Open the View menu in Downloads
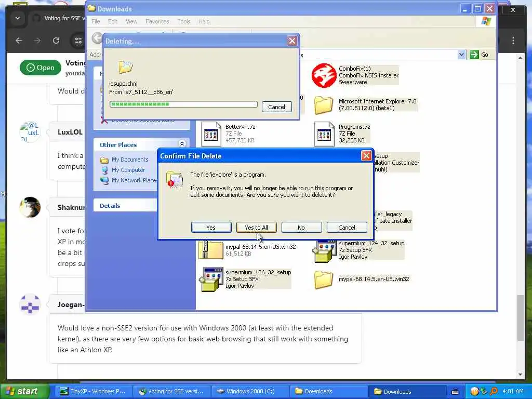Screen dimensions: 532x399 pos(131,21)
